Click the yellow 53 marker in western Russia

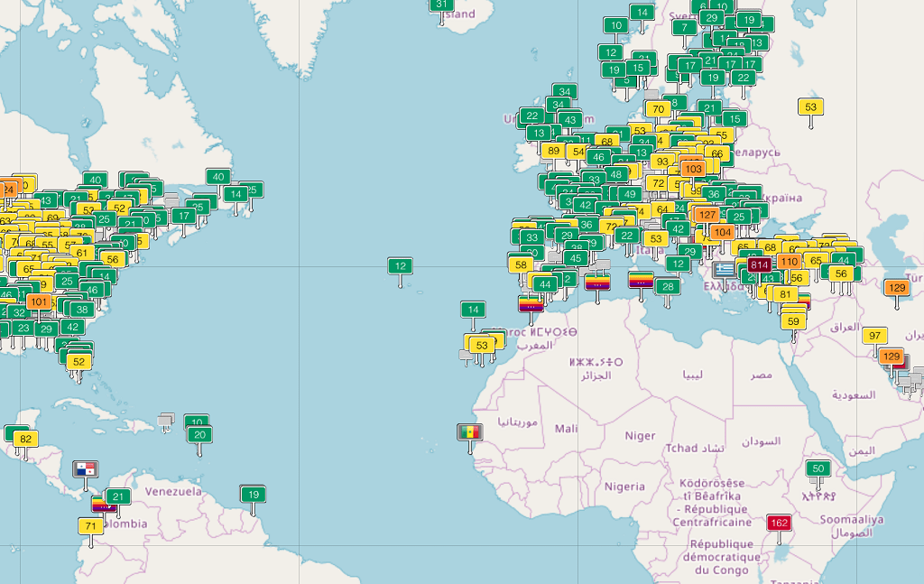pyautogui.click(x=809, y=107)
